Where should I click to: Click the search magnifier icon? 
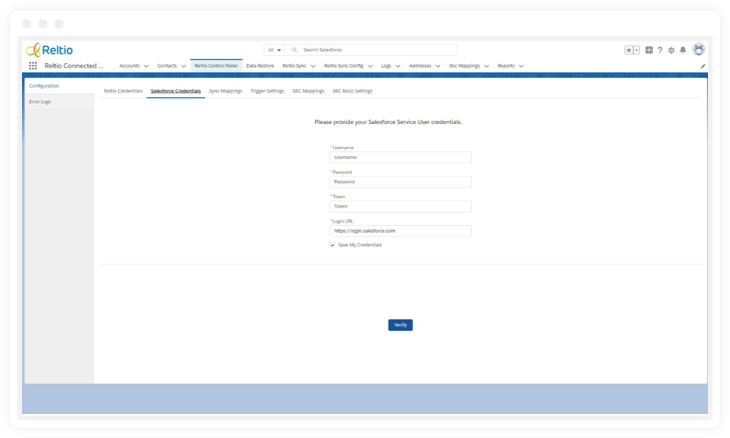pyautogui.click(x=294, y=50)
